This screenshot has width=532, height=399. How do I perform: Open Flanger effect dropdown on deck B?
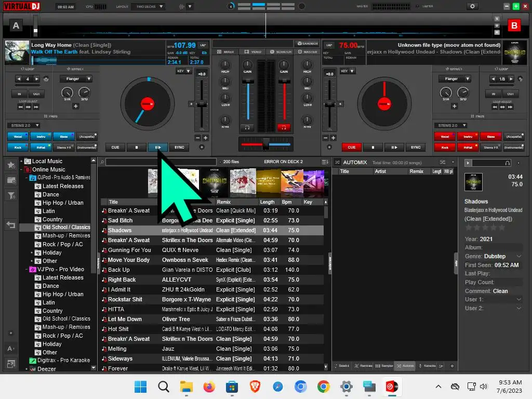coord(454,79)
